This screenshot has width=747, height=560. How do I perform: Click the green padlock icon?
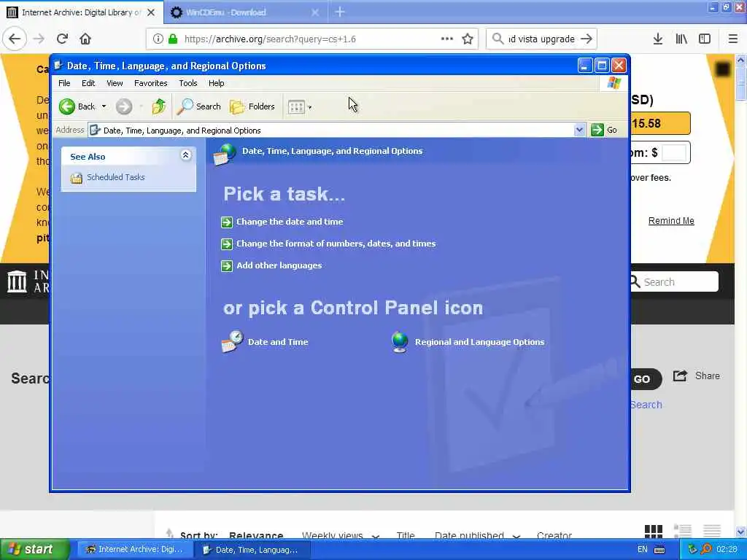[x=172, y=39]
